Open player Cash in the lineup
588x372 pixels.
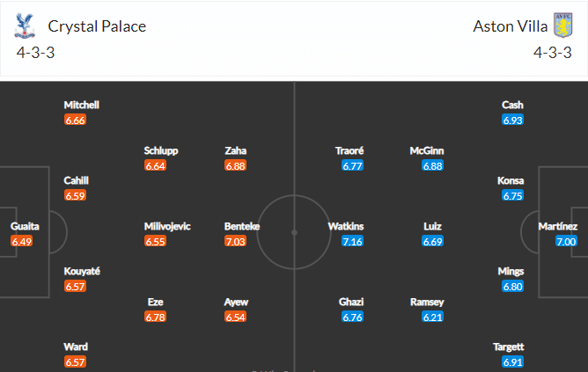click(x=512, y=105)
